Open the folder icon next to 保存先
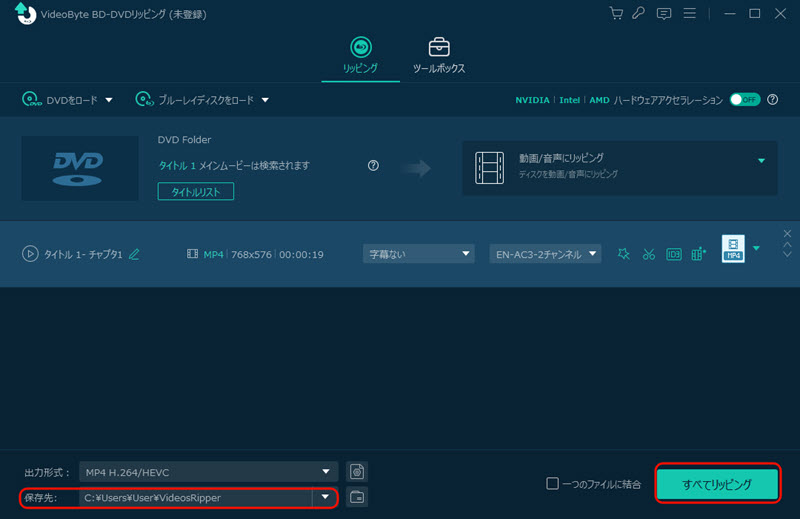This screenshot has width=800, height=519. tap(357, 497)
